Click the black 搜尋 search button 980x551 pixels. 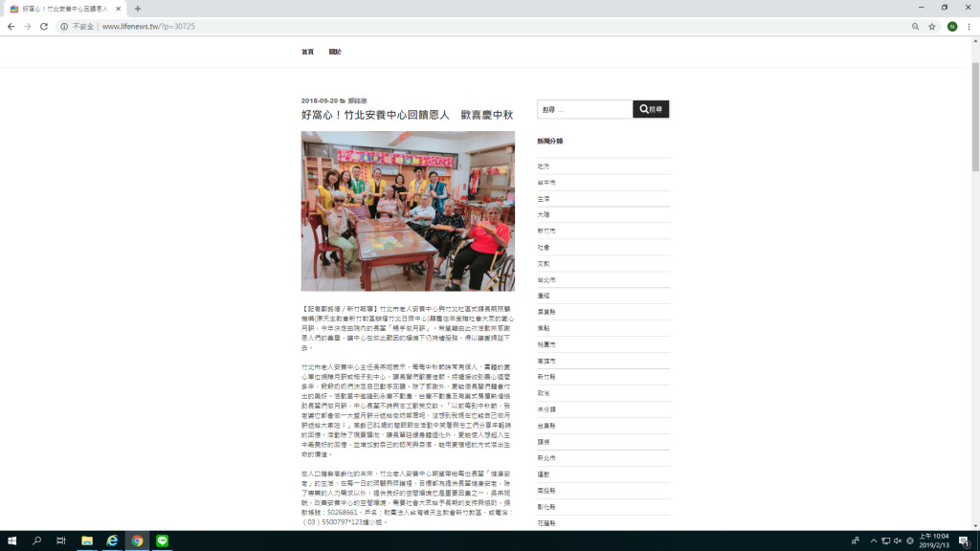pos(651,109)
